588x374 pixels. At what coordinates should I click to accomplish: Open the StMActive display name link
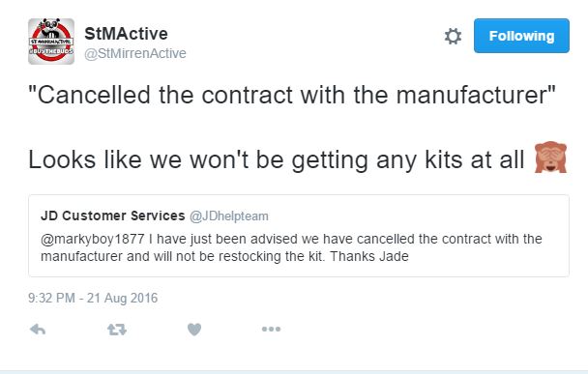[126, 34]
